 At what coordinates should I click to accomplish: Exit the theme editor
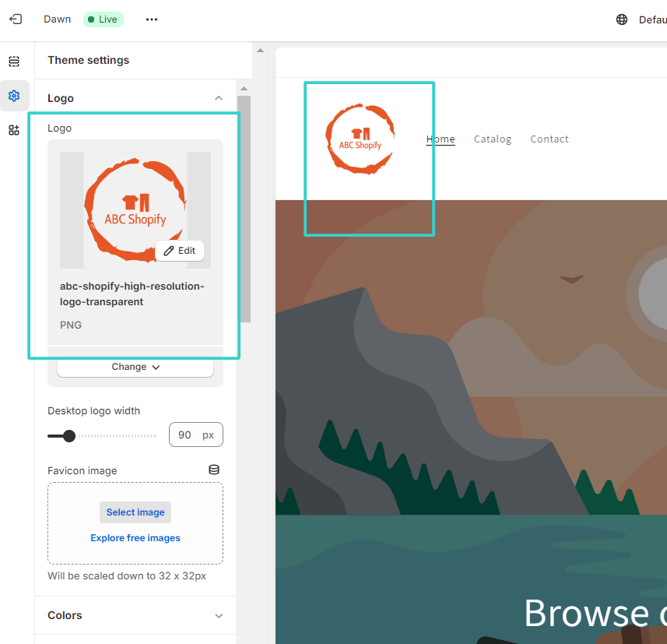[x=16, y=19]
